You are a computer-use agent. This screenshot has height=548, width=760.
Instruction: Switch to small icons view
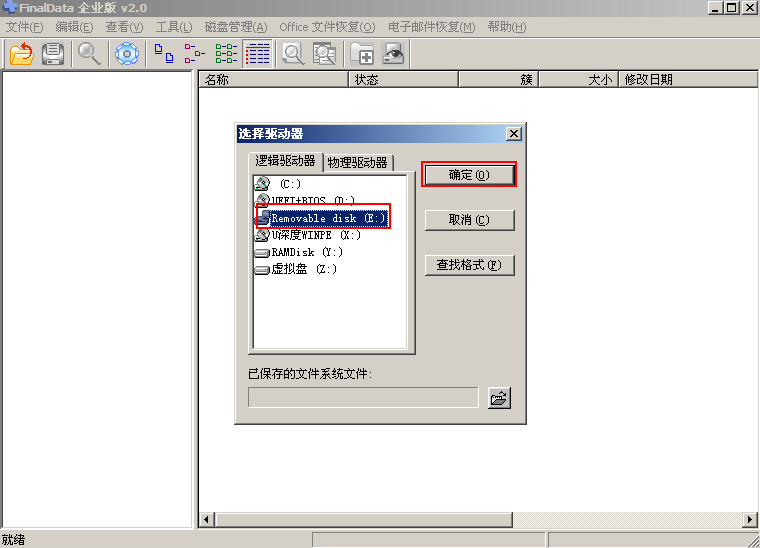[195, 53]
